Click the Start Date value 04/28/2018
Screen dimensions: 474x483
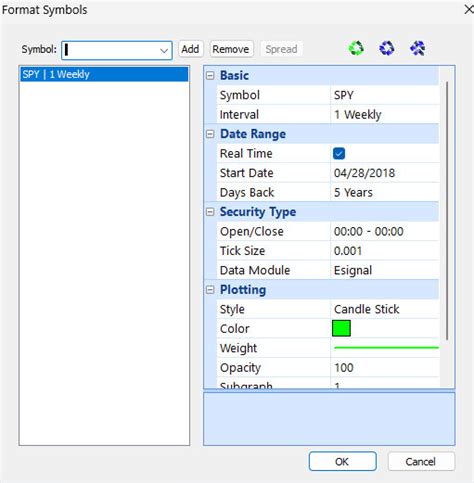[364, 173]
